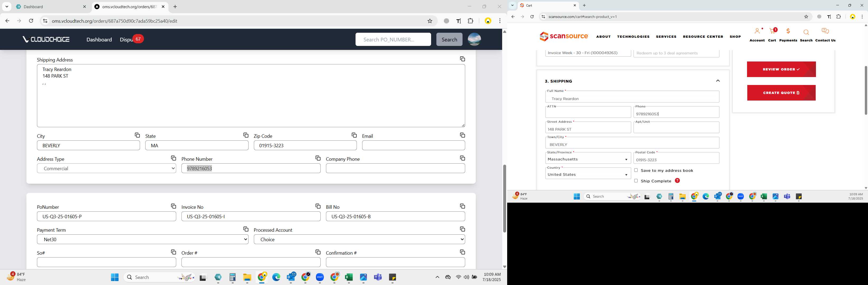Copy the Shipping Address field contents
The height and width of the screenshot is (285, 868).
pyautogui.click(x=462, y=59)
